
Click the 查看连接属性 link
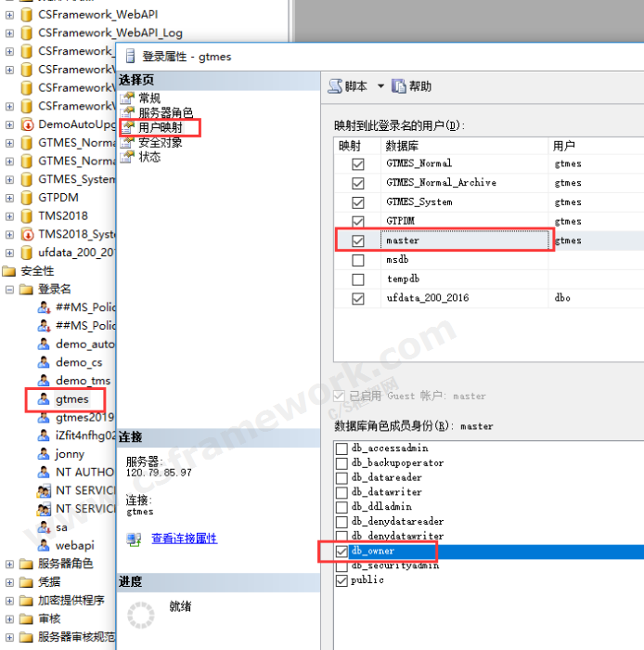coord(184,538)
